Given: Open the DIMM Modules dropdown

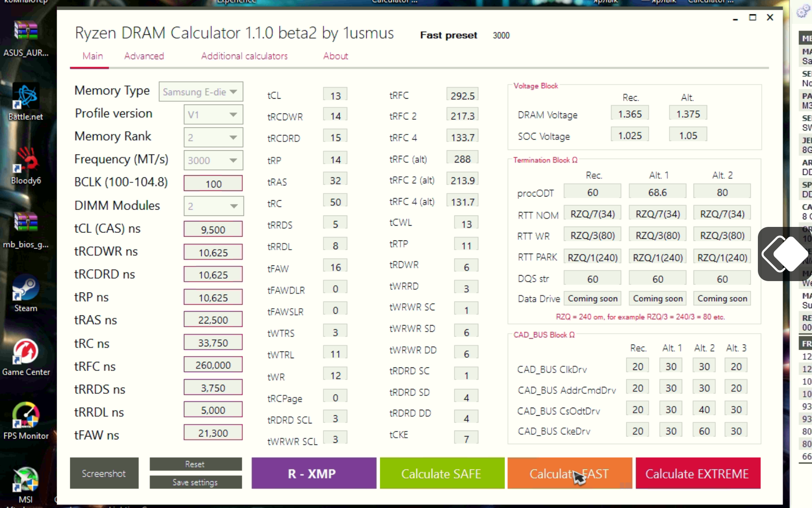Looking at the screenshot, I should coord(213,206).
